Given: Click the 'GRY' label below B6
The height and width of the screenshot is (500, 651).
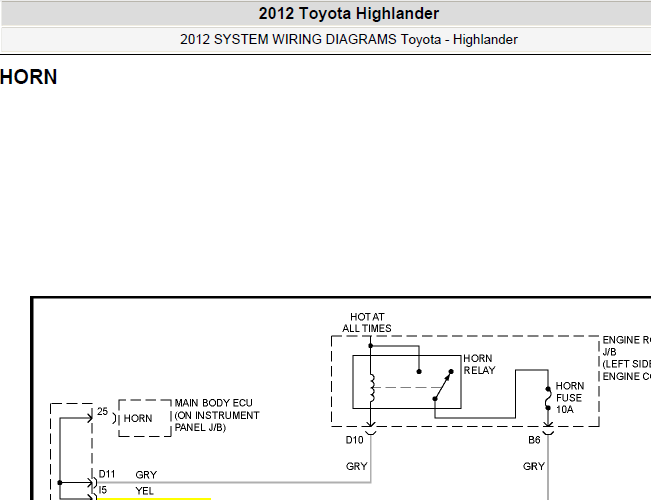Looking at the screenshot, I should (x=534, y=466).
